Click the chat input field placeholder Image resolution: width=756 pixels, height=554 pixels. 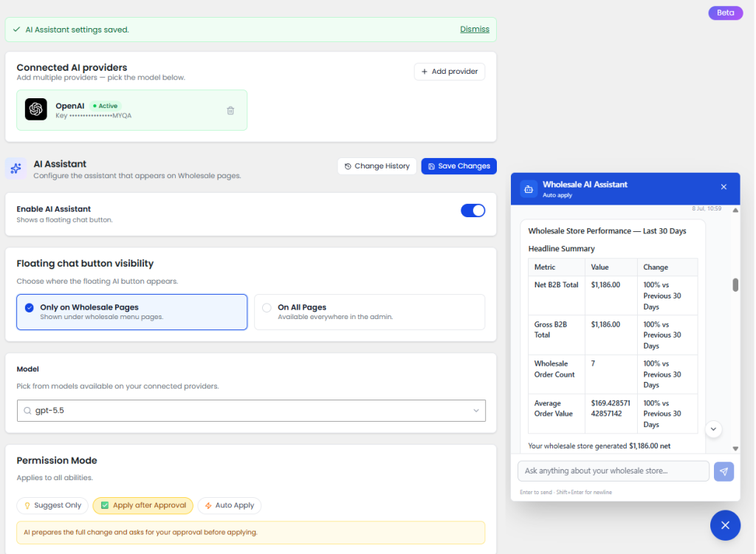[614, 471]
